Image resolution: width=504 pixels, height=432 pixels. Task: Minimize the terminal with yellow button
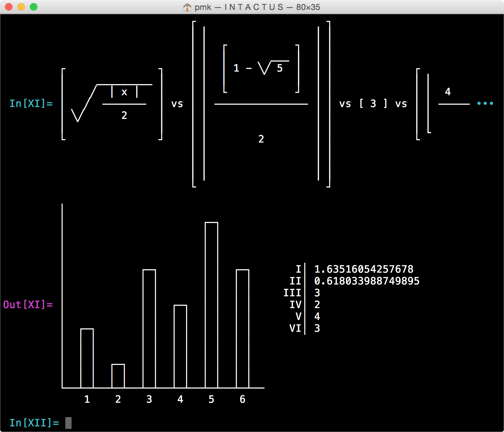[x=21, y=7]
